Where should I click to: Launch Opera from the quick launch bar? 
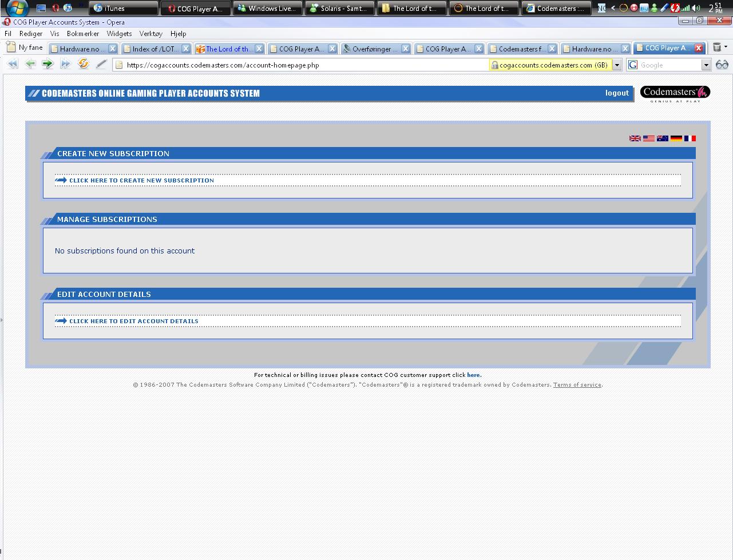point(55,8)
